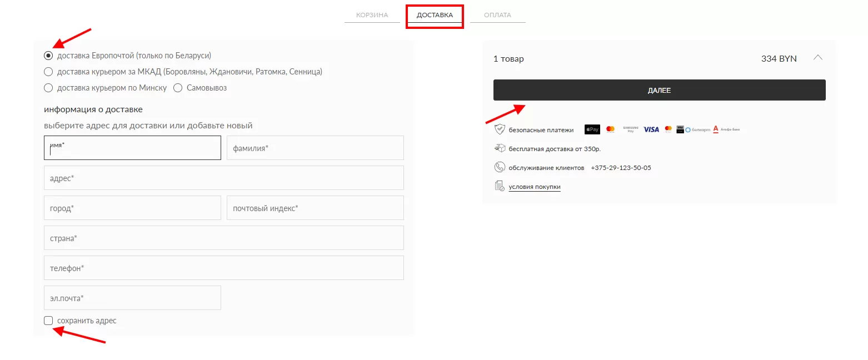Image resolution: width=868 pixels, height=360 pixels.
Task: Click the customer service phone icon
Action: point(499,167)
